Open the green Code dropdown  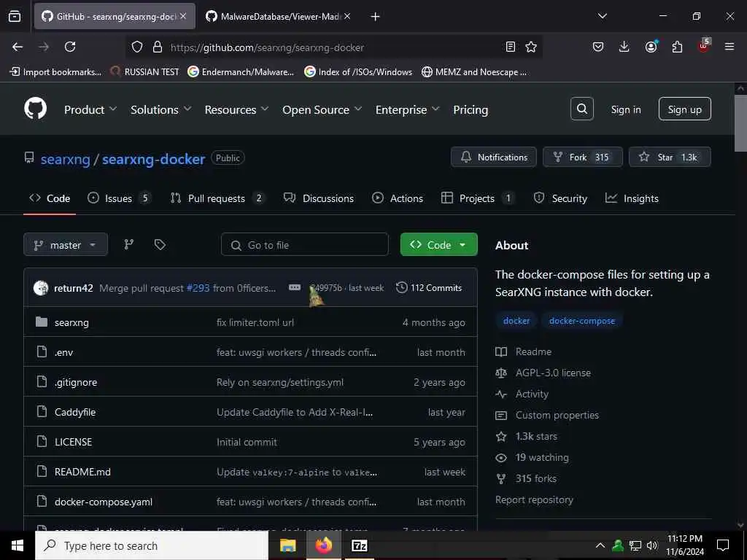[438, 245]
